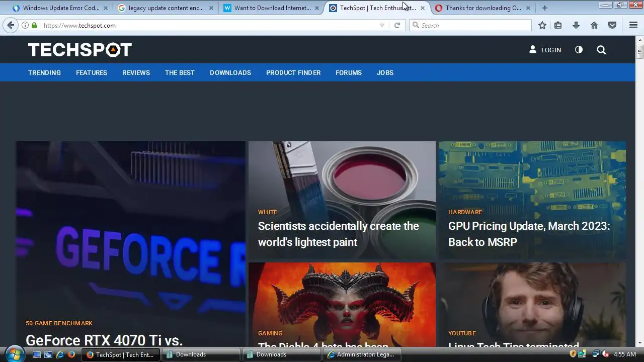Open the Trending navigation menu
Viewport: 644px width, 362px height.
44,72
